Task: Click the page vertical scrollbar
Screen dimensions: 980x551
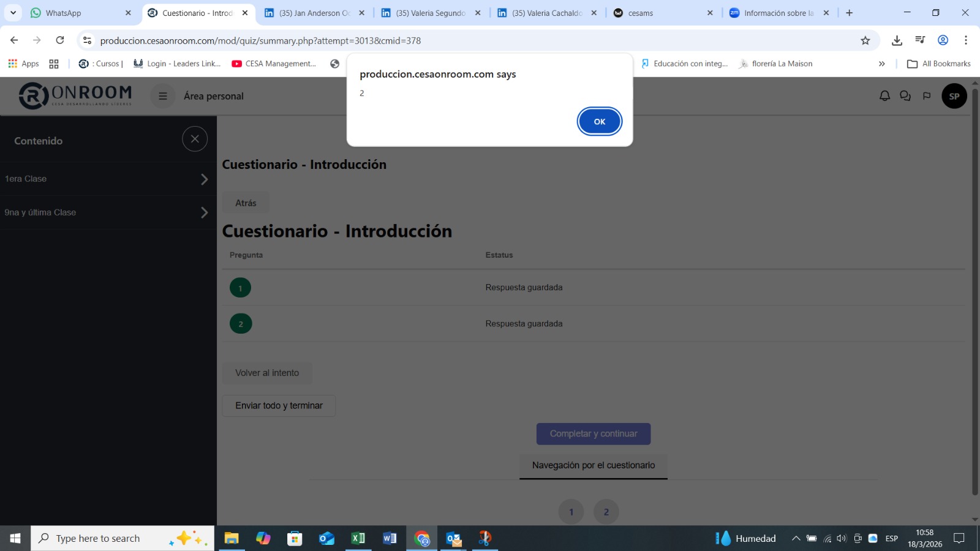Action: click(974, 294)
